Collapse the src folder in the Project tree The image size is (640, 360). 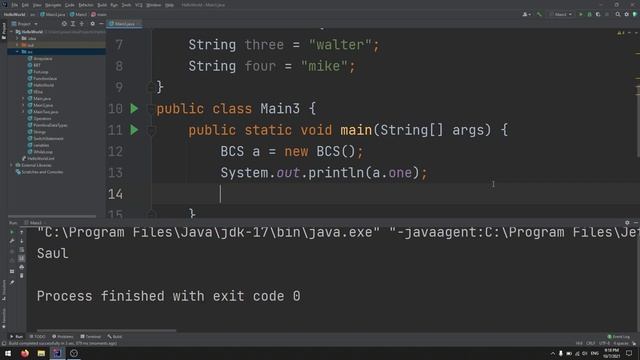17,52
